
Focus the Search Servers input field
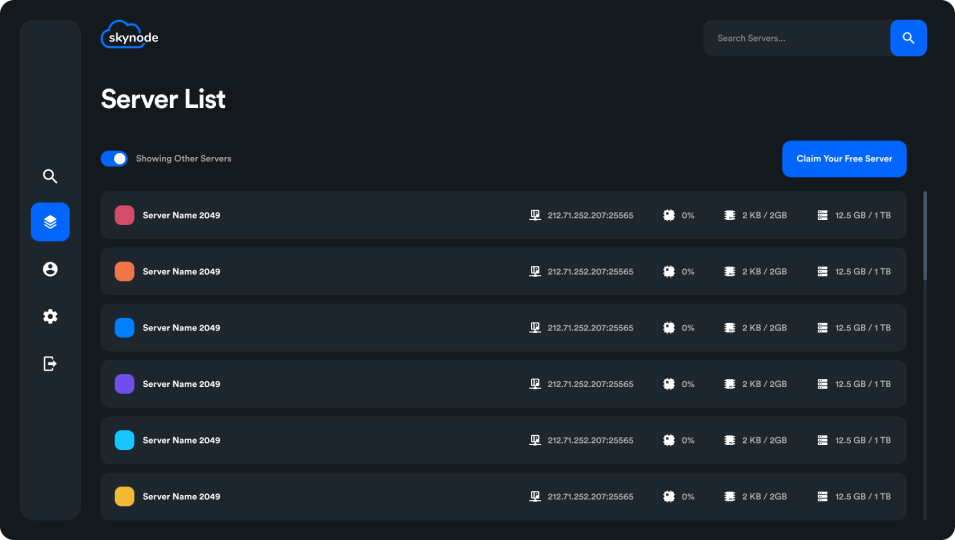click(x=796, y=38)
